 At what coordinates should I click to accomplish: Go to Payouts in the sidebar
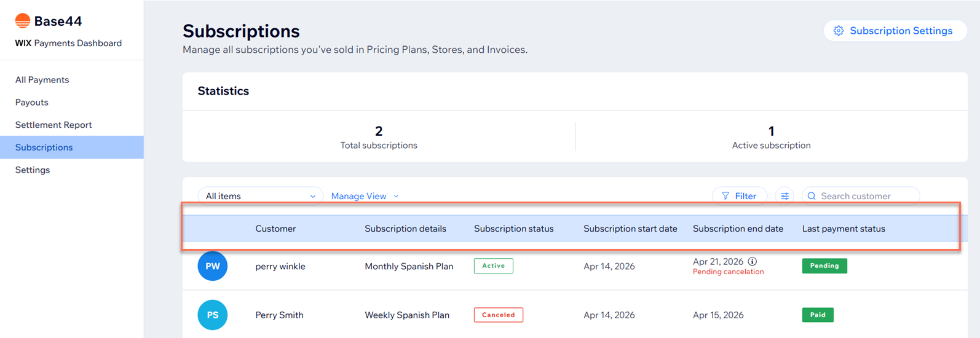[x=32, y=102]
